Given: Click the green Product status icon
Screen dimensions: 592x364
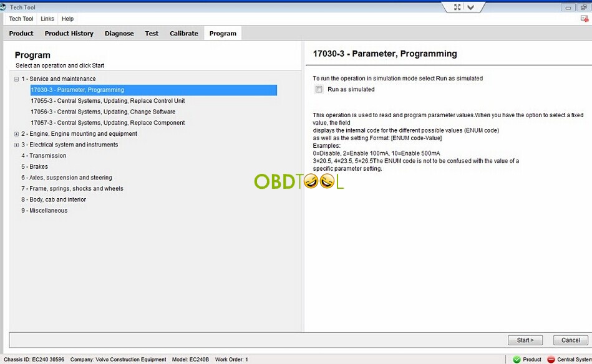Looking at the screenshot, I should coord(517,360).
